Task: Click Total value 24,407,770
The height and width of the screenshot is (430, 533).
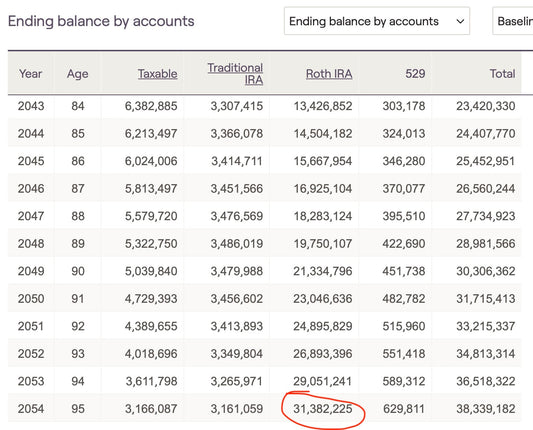Action: (x=486, y=134)
